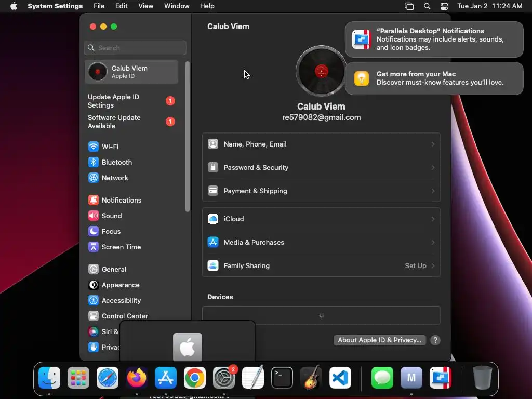The image size is (532, 399).
Task: Open Focus settings
Action: (104, 231)
